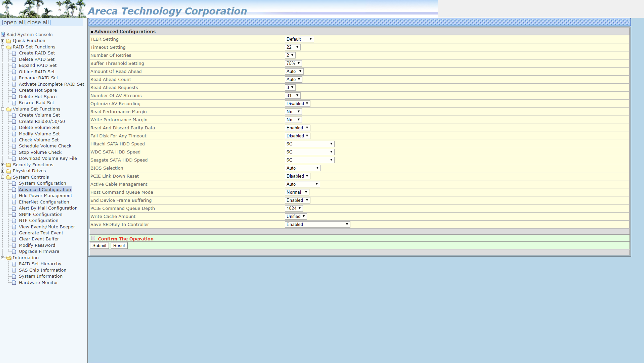Image resolution: width=644 pixels, height=363 pixels.
Task: Select the Advanced Configuration tree item
Action: click(x=45, y=190)
